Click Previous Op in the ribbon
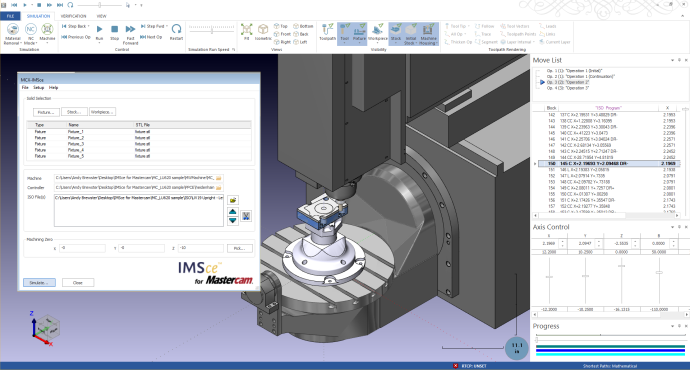The width and height of the screenshot is (691, 371). [76, 37]
